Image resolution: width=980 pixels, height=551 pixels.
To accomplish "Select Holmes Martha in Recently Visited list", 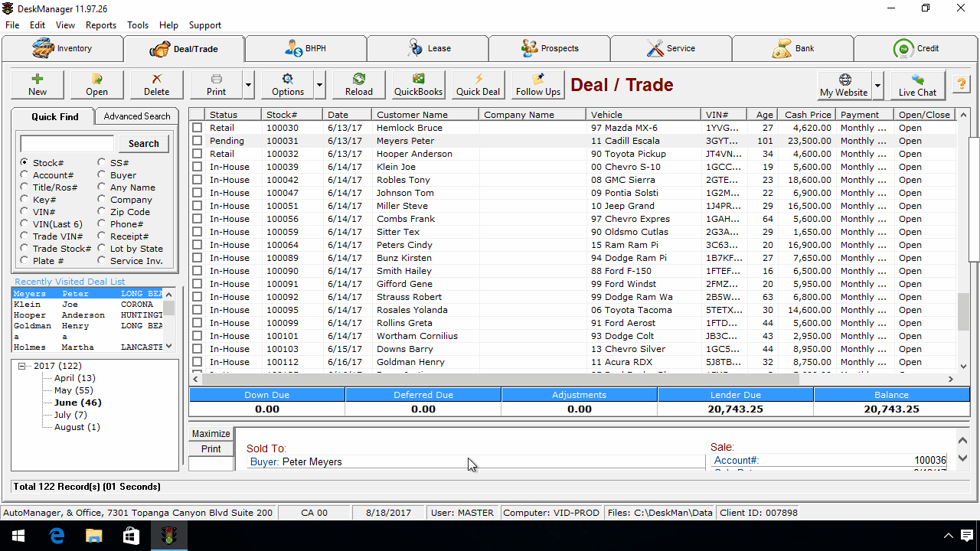I will coord(86,347).
